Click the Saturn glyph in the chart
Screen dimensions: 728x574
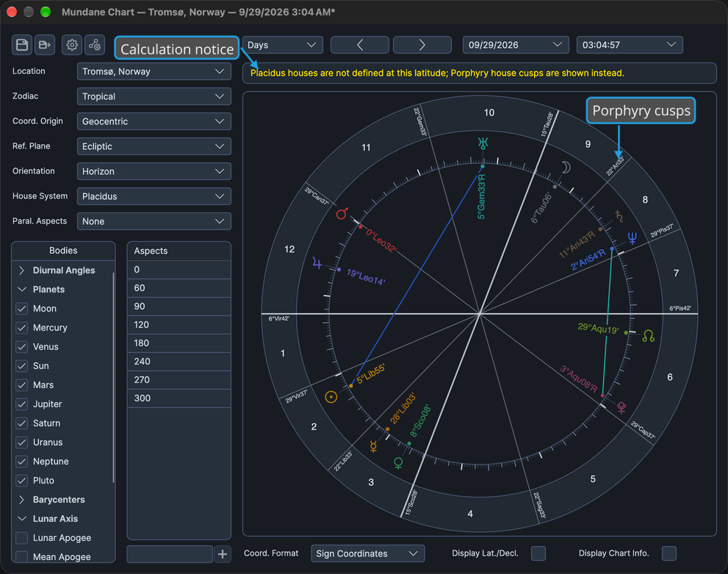click(x=619, y=216)
